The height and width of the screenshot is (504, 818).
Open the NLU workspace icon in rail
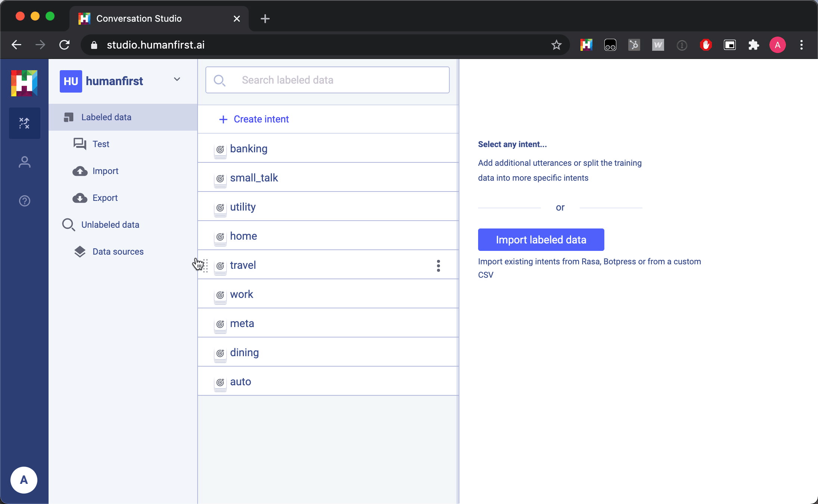(x=24, y=123)
